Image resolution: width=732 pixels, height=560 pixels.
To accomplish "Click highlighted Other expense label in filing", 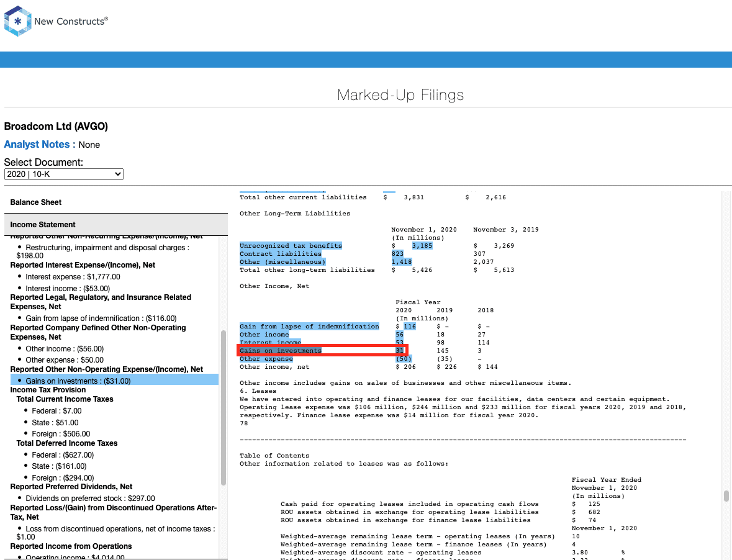I will tap(266, 359).
